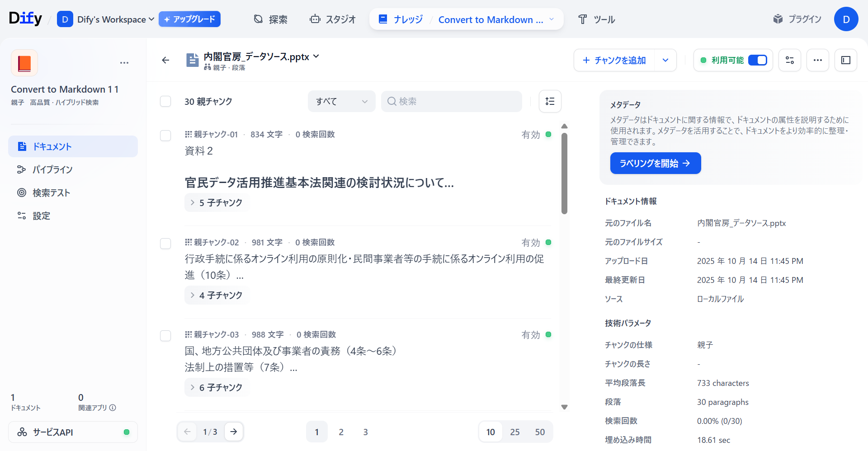Select the 親チャンク-02 checkbox

pos(165,244)
